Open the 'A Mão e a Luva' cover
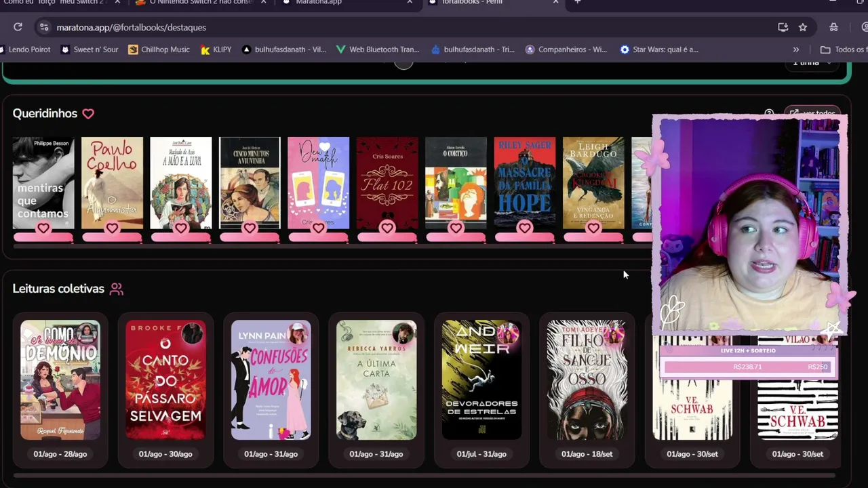The width and height of the screenshot is (868, 488). [x=181, y=182]
